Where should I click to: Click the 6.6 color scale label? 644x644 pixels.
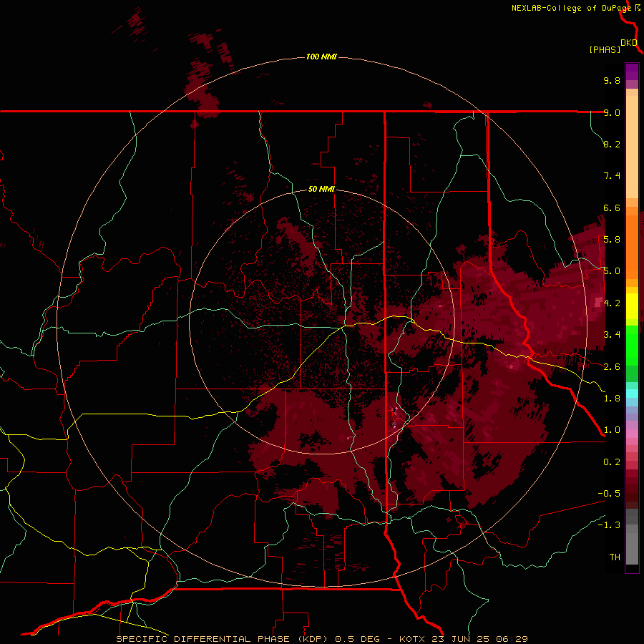point(612,208)
